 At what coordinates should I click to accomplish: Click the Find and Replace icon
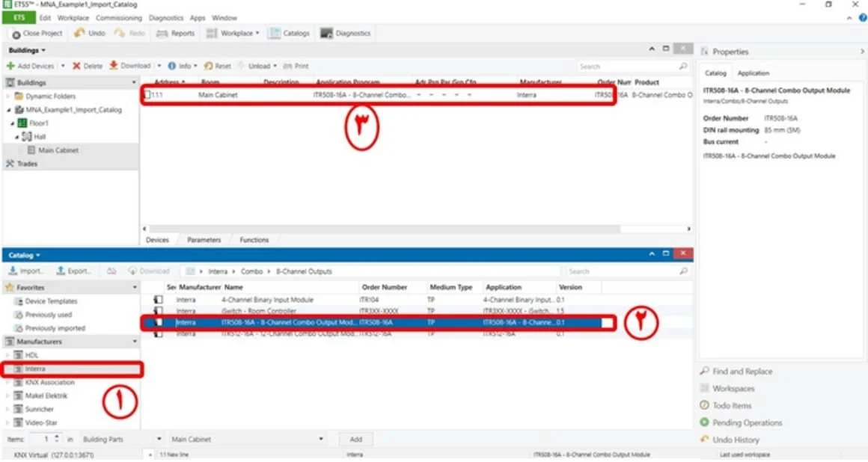(705, 371)
